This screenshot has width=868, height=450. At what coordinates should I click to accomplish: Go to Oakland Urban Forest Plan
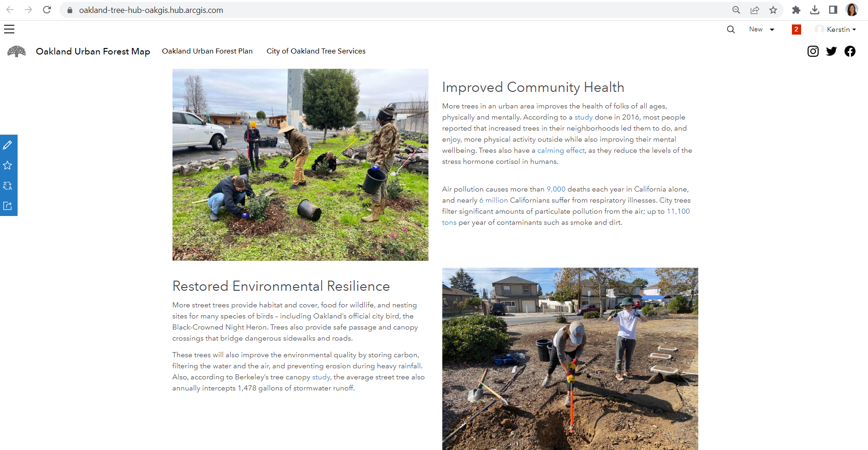[x=207, y=51]
